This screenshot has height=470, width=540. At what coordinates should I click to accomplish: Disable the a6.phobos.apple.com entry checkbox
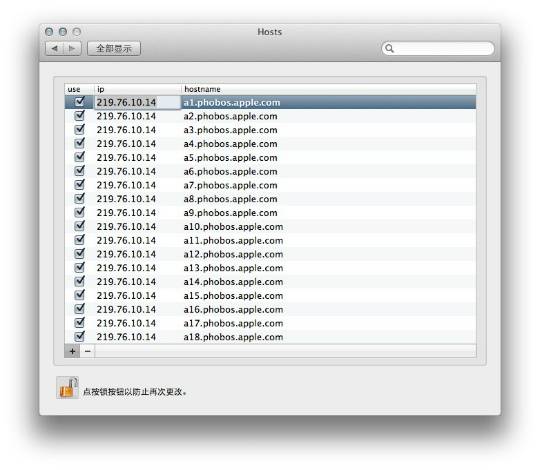click(x=80, y=171)
